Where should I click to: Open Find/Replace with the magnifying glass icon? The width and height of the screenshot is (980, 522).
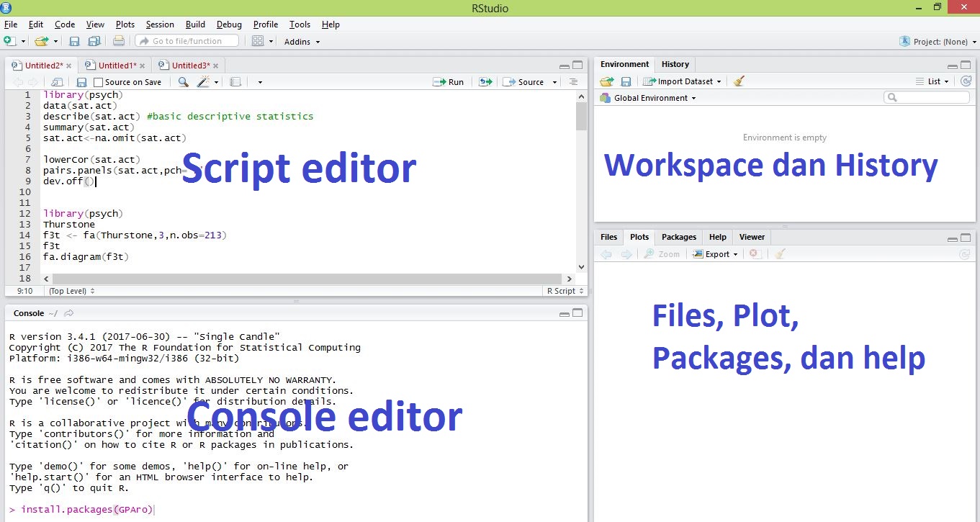pos(184,81)
